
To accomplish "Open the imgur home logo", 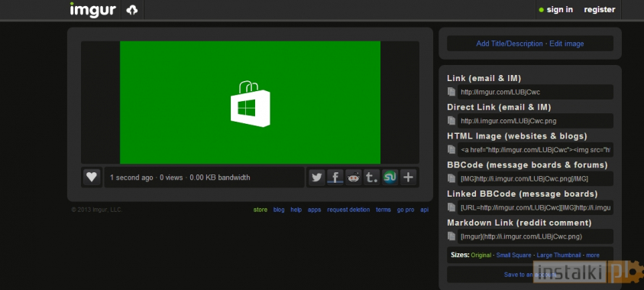I will coord(93,9).
